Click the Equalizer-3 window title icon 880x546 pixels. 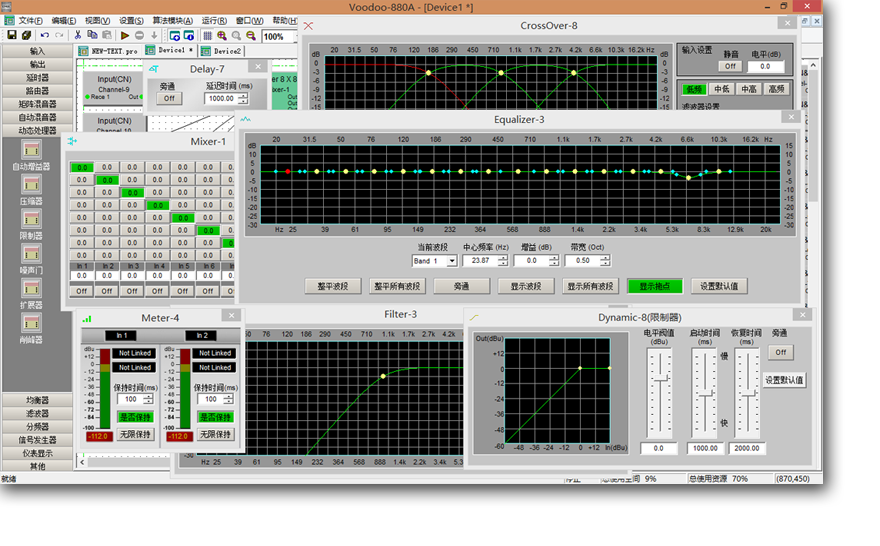coord(245,119)
